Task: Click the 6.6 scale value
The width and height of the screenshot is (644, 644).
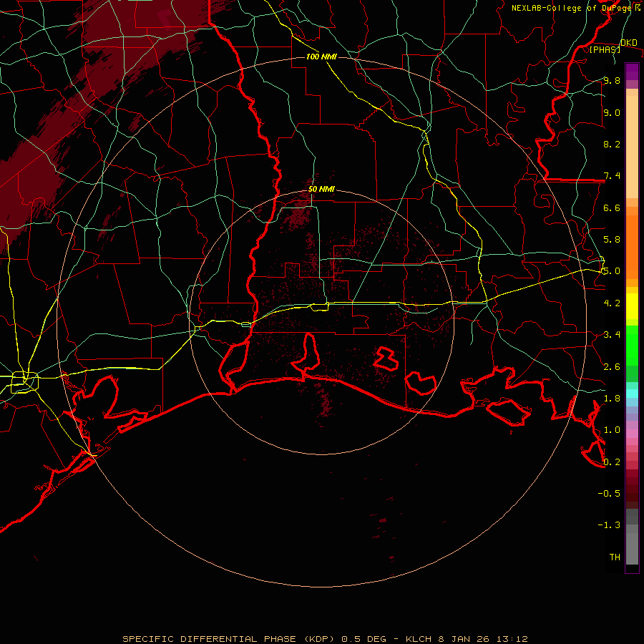Action: (612, 208)
